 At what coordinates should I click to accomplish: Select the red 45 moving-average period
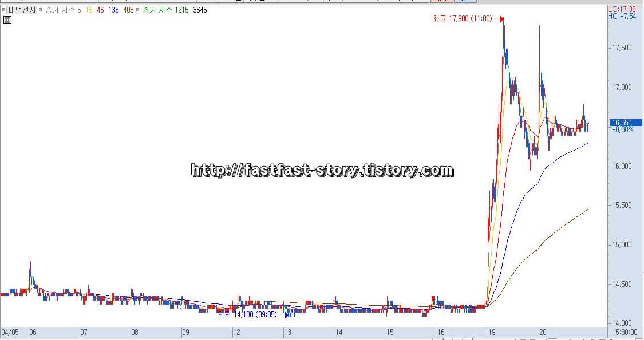tap(100, 10)
